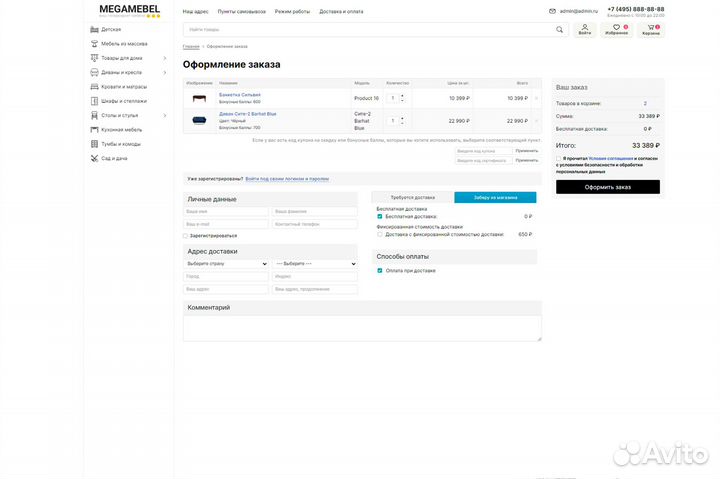The image size is (720, 479).
Task: Switch to the Требуется доставка tab
Action: 412,198
